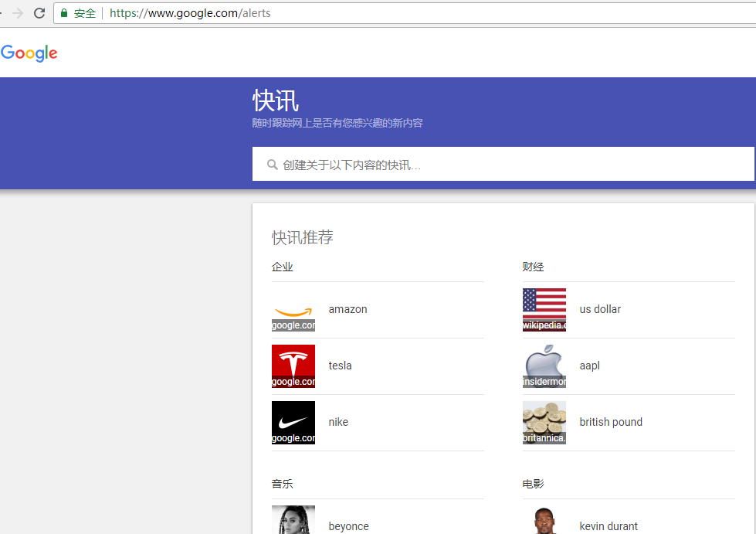Select the british pound suggested alert
This screenshot has width=756, height=534.
(x=611, y=422)
